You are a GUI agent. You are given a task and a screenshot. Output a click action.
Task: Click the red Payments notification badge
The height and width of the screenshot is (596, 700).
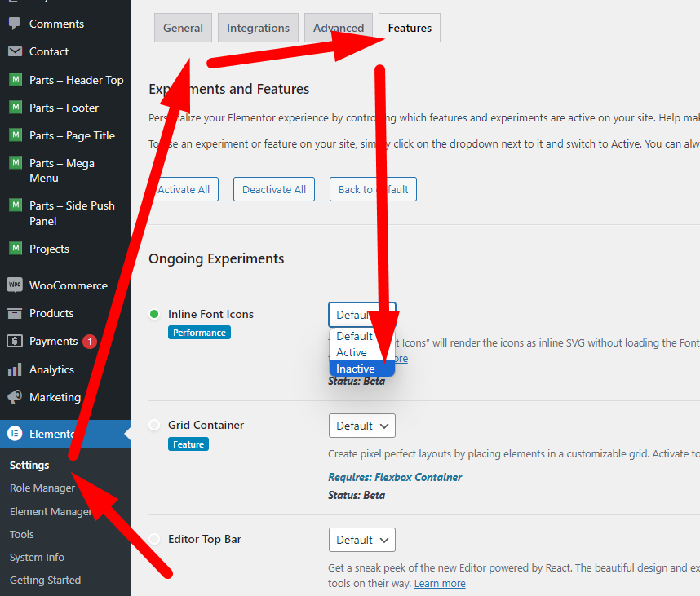[90, 342]
